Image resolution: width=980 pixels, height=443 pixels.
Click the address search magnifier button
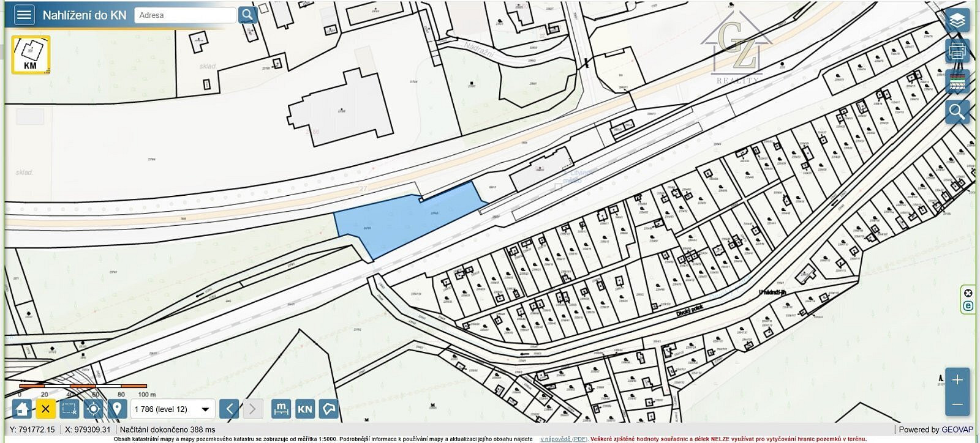coord(247,15)
